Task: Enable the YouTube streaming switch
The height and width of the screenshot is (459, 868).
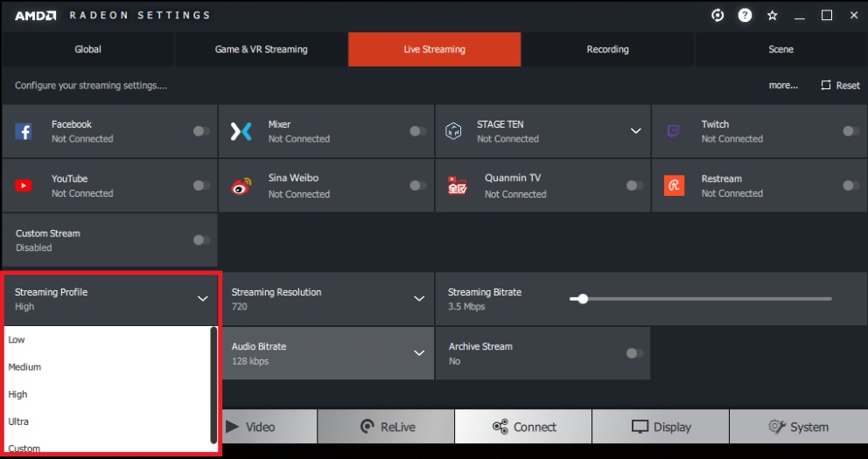Action: [x=201, y=185]
